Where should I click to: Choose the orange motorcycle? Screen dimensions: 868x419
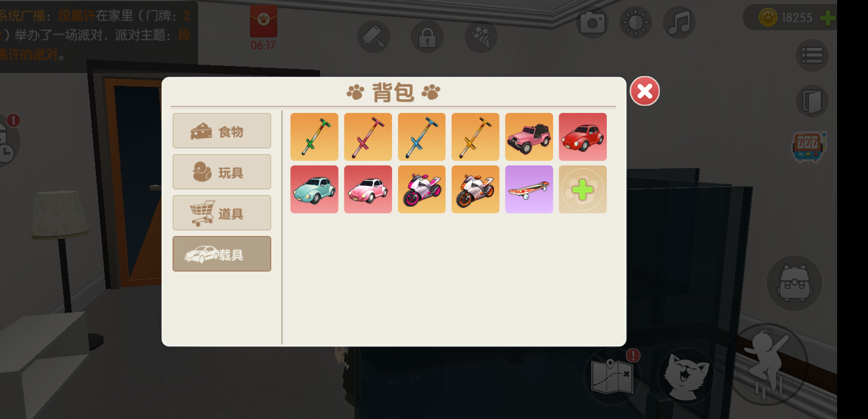(x=475, y=189)
